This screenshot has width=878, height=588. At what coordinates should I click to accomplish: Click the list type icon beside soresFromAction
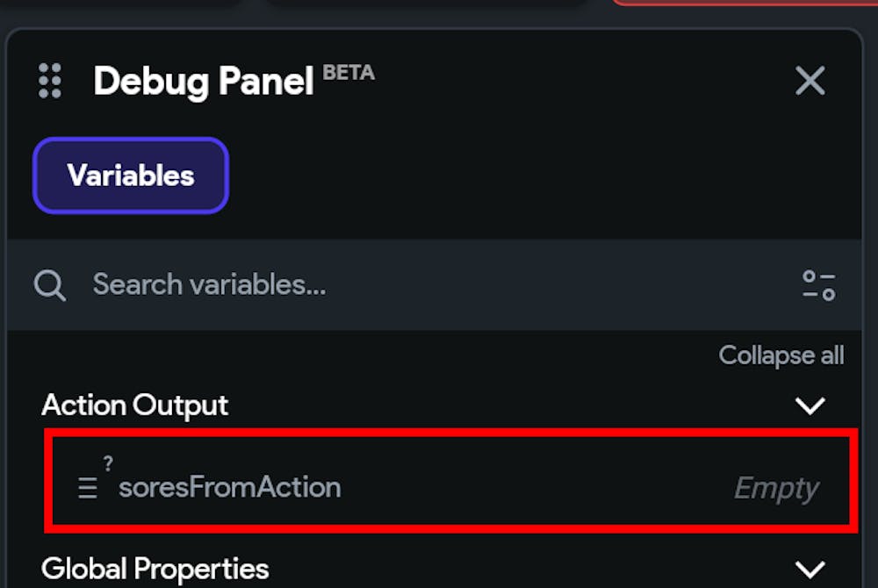pos(88,488)
